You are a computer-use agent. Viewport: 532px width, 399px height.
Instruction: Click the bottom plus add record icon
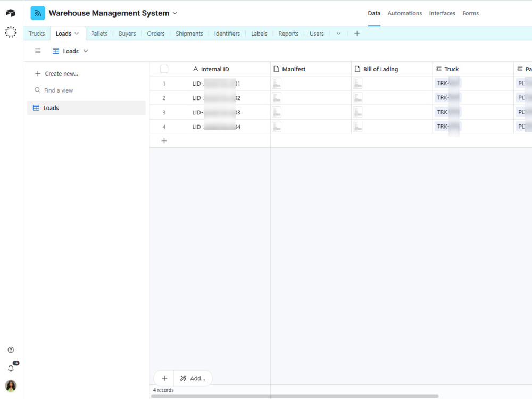point(164,378)
